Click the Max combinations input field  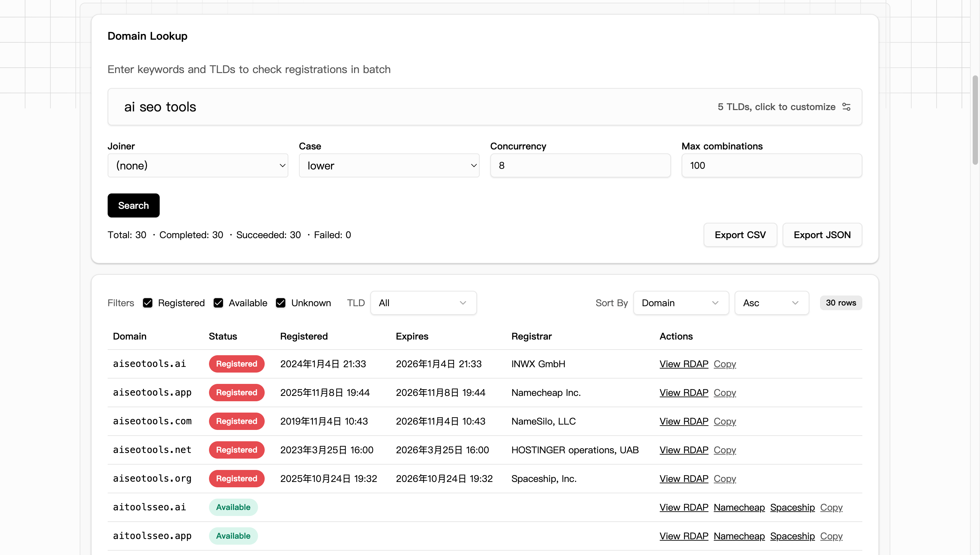771,165
